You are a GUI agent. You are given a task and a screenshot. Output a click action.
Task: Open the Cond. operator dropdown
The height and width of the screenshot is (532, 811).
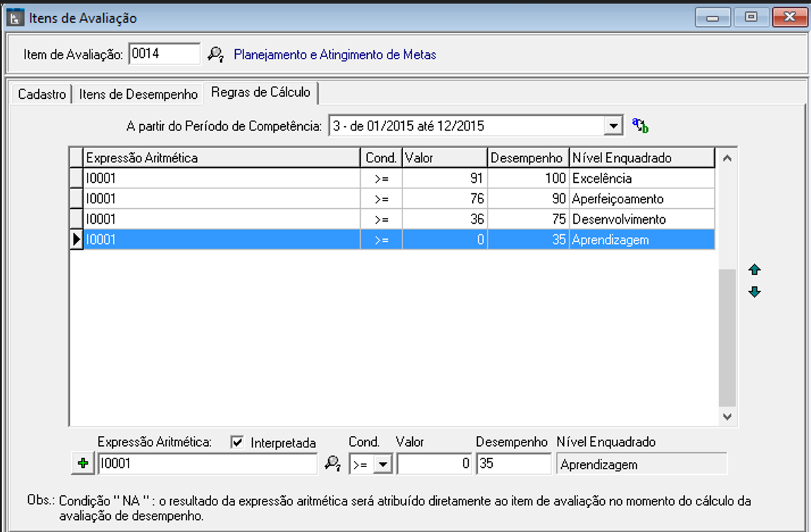pos(383,464)
